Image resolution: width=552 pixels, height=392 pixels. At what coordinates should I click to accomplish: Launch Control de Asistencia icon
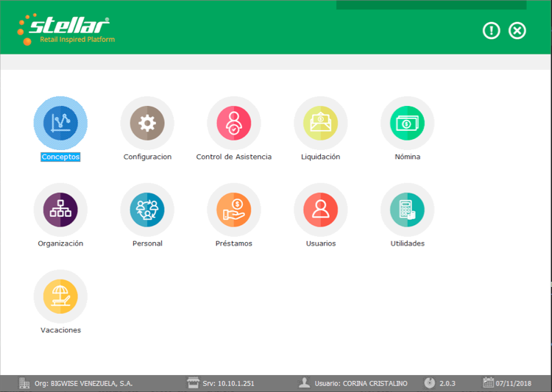[x=234, y=123]
